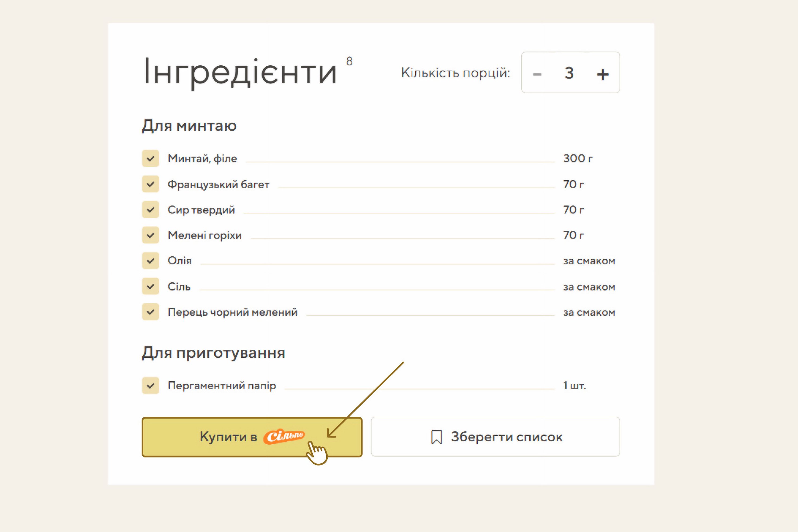Screen dimensions: 798x532
Task: Uncheck the Сіль ingredient
Action: click(150, 287)
